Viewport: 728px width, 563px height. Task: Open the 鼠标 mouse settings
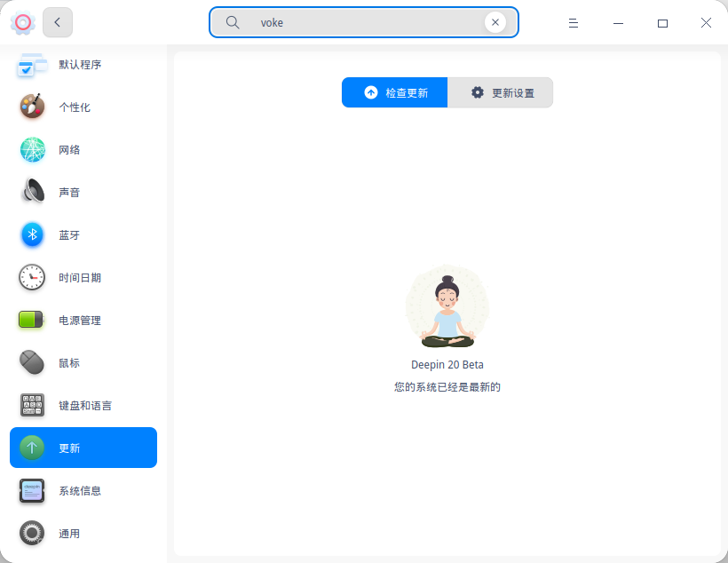83,363
